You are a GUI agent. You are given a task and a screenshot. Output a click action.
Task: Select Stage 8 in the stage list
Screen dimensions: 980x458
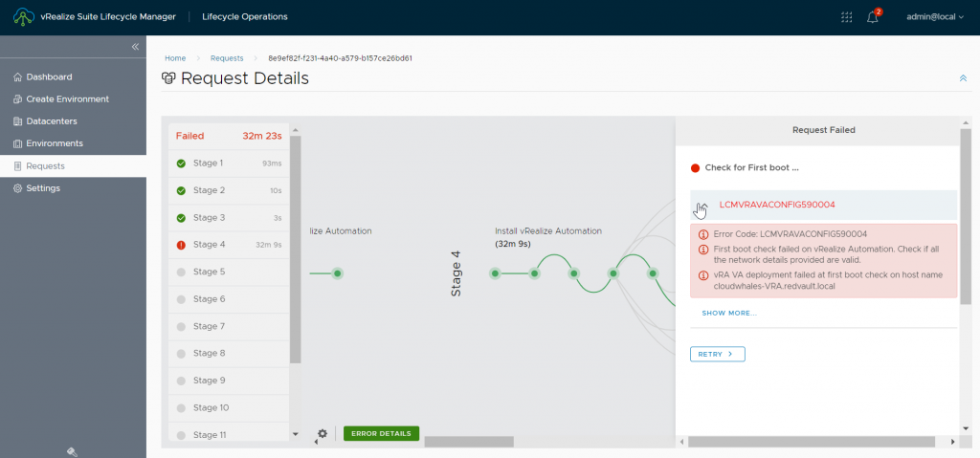click(x=229, y=353)
